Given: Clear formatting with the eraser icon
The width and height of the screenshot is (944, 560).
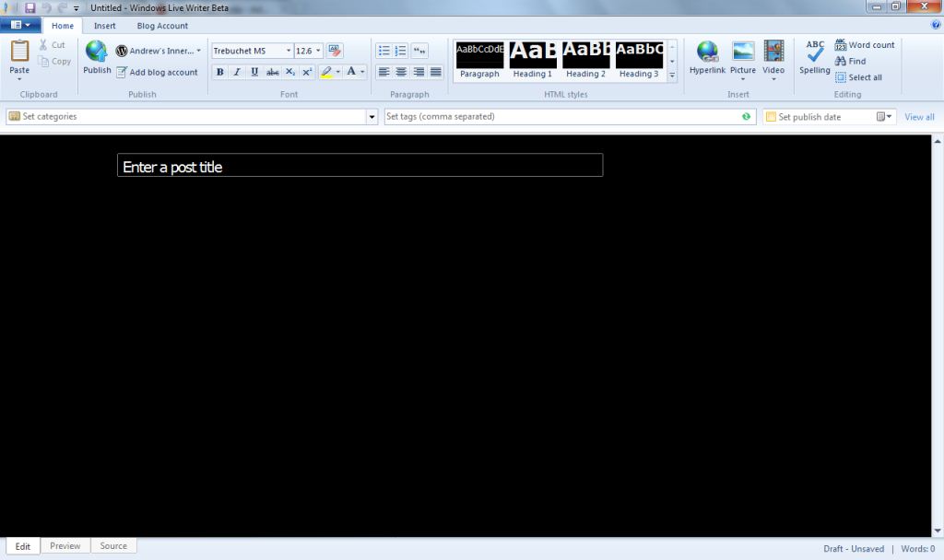Looking at the screenshot, I should tap(335, 51).
